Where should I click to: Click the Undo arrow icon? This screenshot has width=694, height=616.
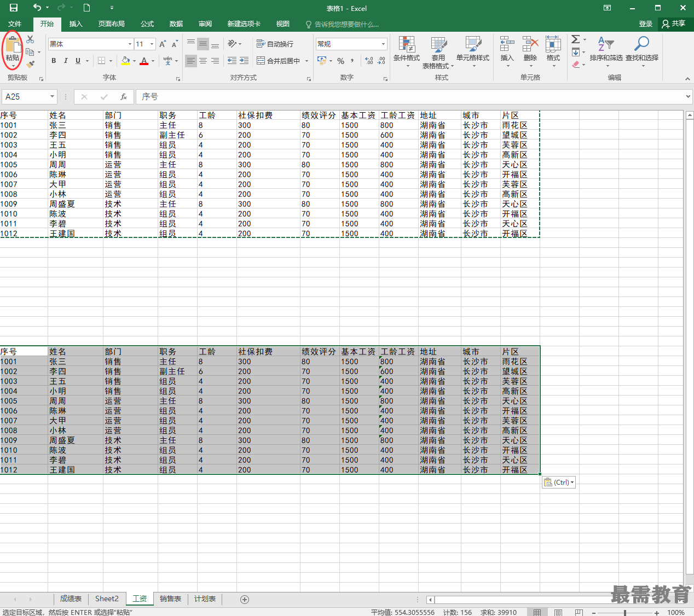(x=37, y=8)
